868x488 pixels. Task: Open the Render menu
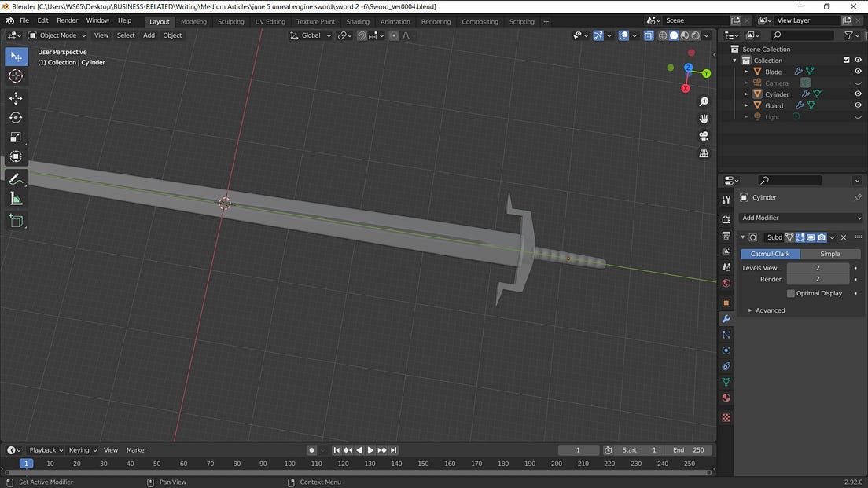pyautogui.click(x=67, y=20)
